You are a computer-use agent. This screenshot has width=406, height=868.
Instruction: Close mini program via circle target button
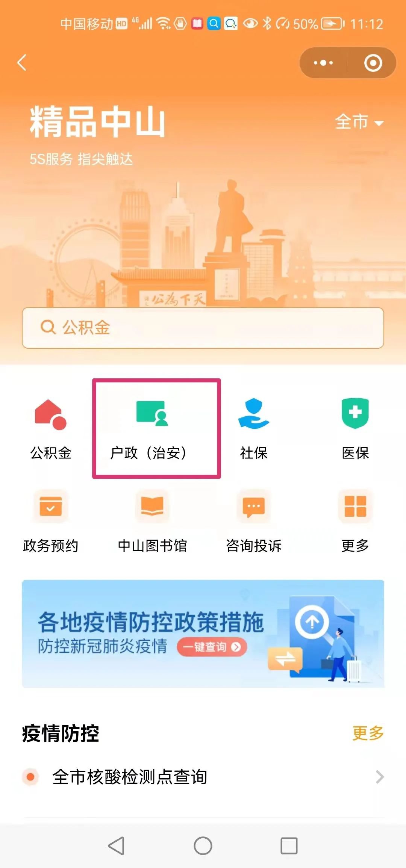pyautogui.click(x=373, y=63)
